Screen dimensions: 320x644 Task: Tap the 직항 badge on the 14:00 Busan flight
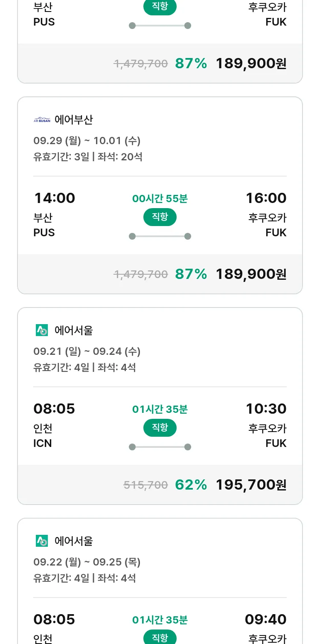pos(160,217)
